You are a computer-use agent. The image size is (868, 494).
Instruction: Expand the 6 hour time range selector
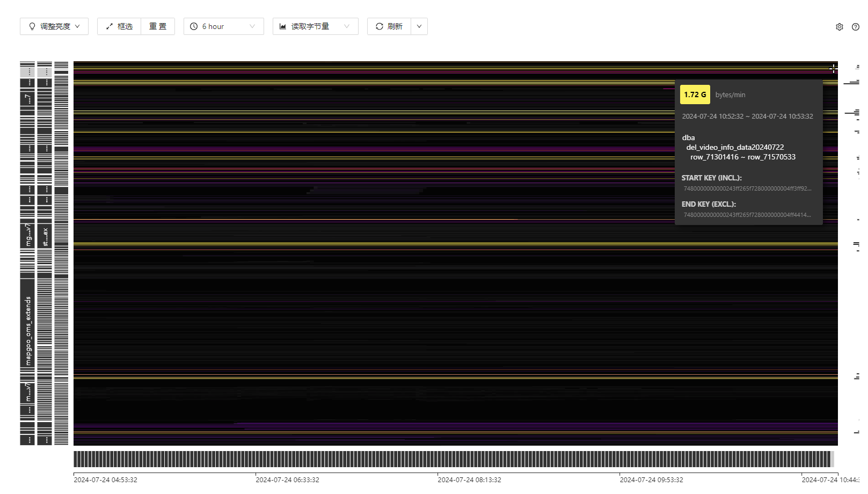(223, 26)
